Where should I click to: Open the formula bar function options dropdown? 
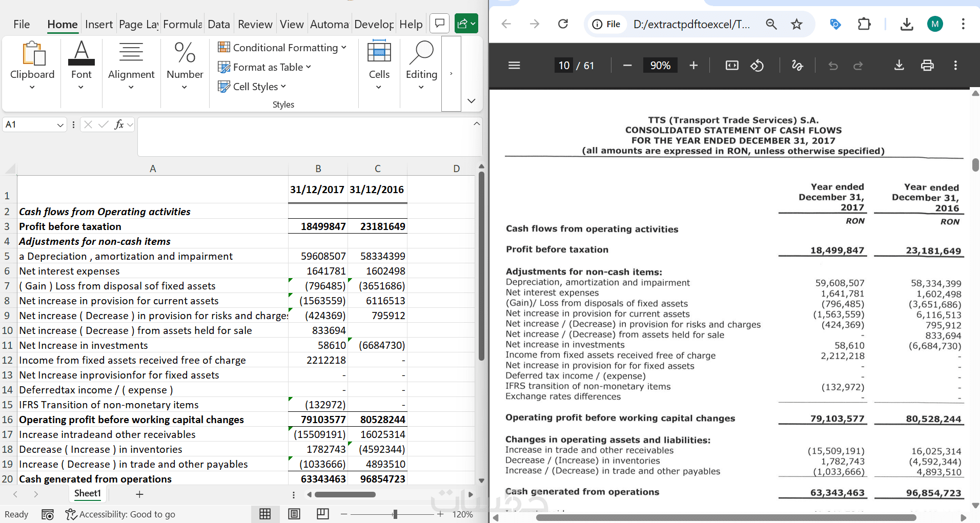130,124
